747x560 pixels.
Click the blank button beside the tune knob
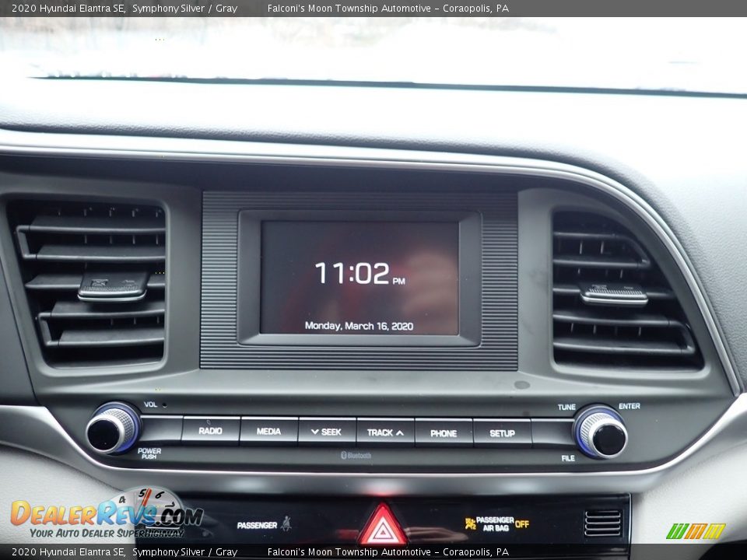(x=552, y=434)
